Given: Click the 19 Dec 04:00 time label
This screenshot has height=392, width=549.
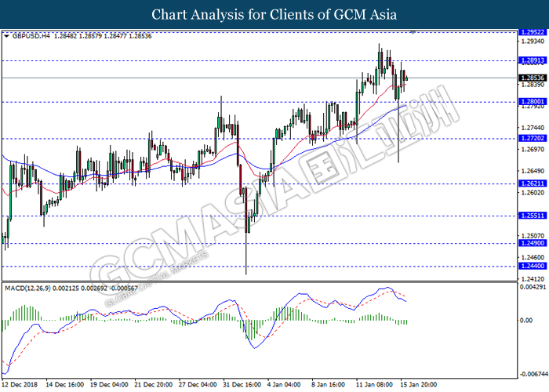Looking at the screenshot, I should point(109,385).
